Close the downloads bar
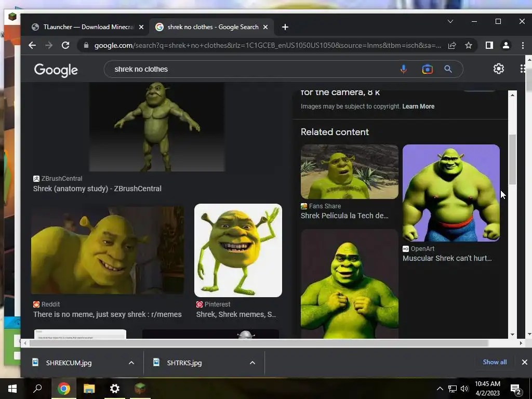 525,362
